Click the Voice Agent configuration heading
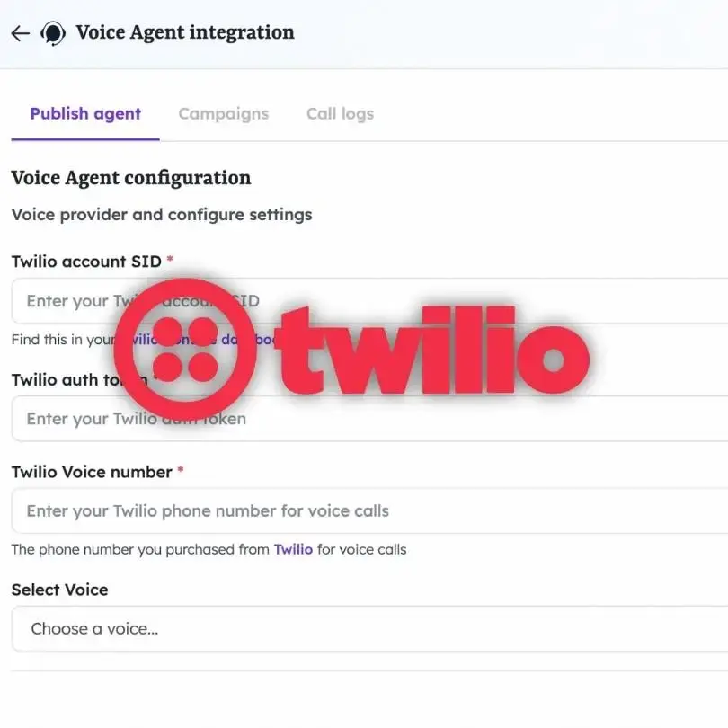Screen dimensions: 728x728 131,178
